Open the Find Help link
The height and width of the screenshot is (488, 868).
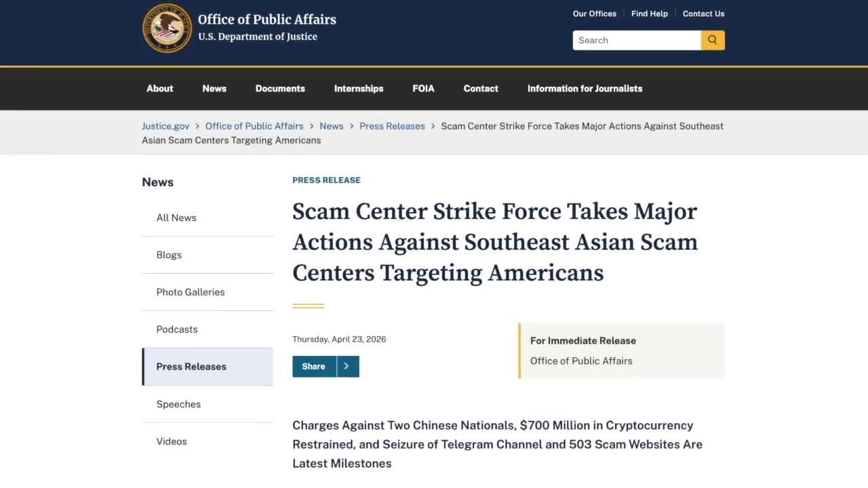point(649,14)
